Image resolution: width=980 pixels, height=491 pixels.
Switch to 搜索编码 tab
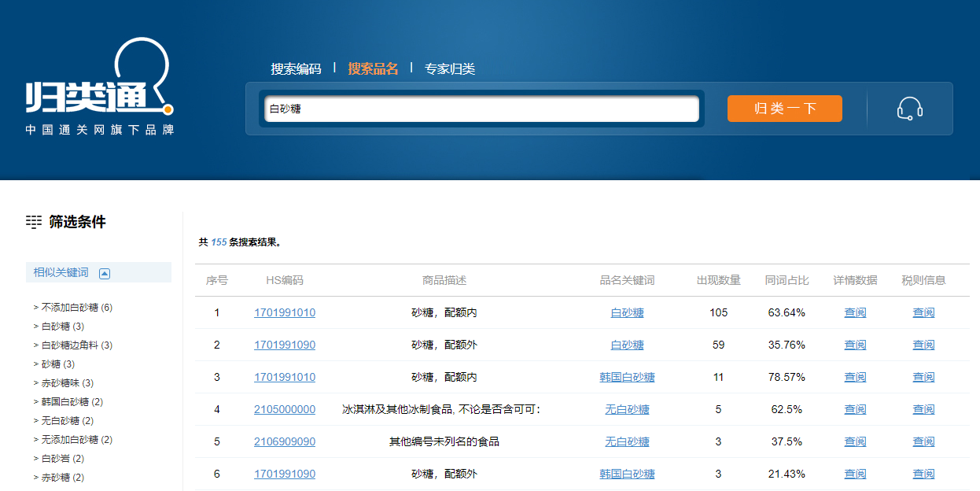pyautogui.click(x=296, y=69)
